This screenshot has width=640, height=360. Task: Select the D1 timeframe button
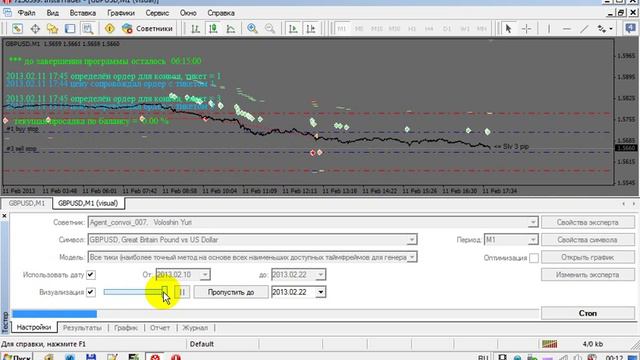(447, 29)
